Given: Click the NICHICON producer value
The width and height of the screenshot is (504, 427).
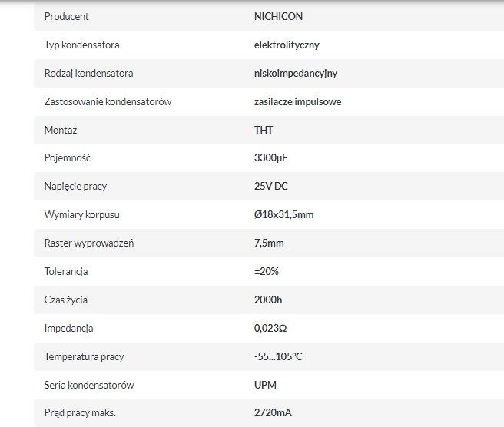Looking at the screenshot, I should pyautogui.click(x=278, y=16).
